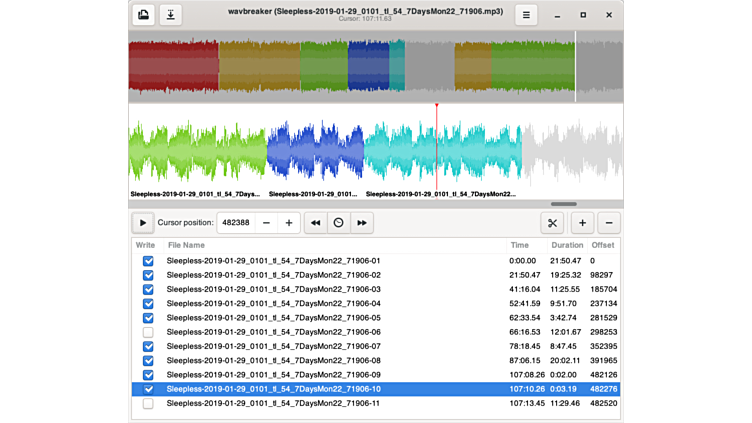Increase cursor position with plus stepper
The image size is (752, 423).
coord(289,223)
